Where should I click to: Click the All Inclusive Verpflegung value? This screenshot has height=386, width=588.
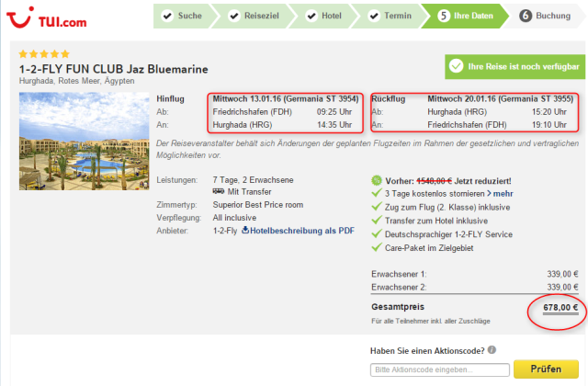235,218
